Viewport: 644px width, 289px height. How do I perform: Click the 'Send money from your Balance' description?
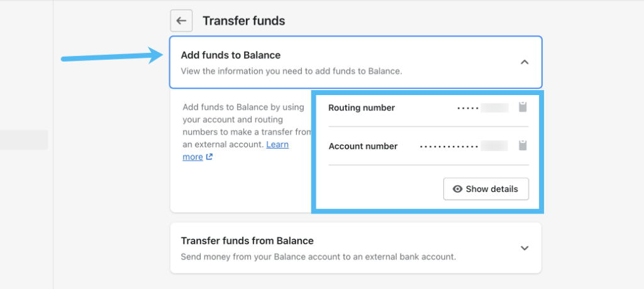pos(318,256)
